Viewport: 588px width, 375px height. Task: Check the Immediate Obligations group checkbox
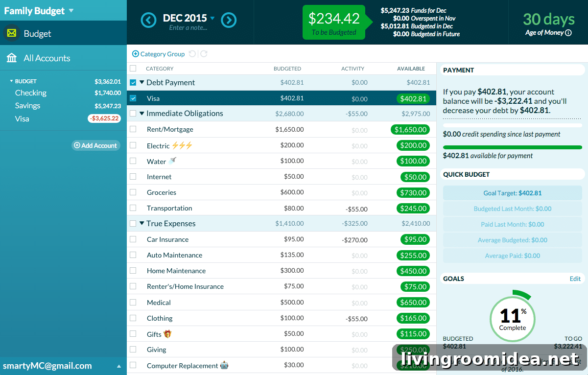[x=133, y=114]
